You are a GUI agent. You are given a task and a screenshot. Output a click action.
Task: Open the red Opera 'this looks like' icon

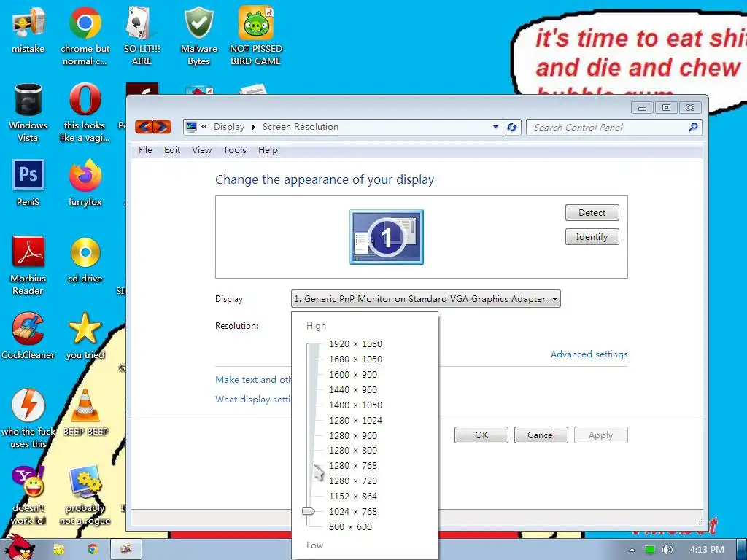tap(85, 112)
